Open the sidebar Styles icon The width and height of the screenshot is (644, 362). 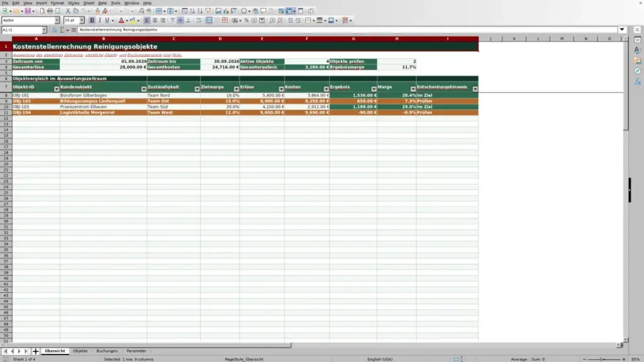[638, 50]
